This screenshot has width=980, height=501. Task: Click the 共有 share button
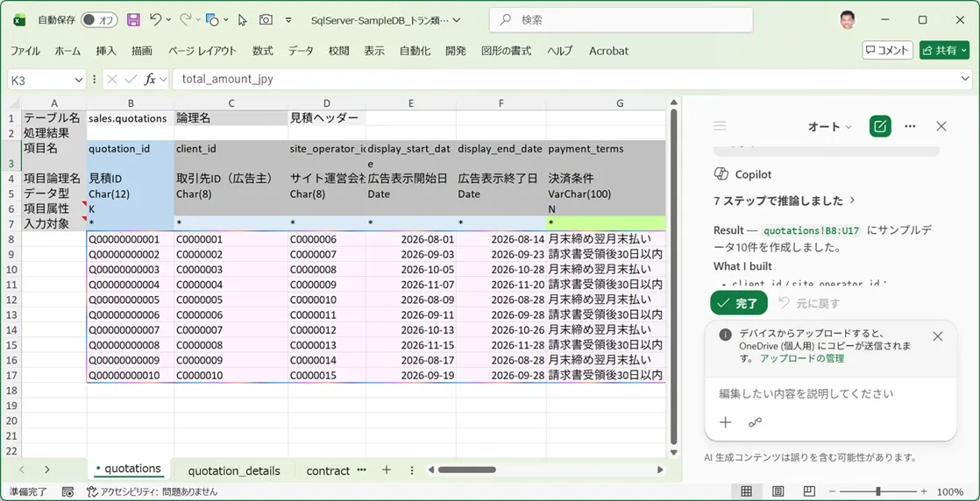tap(944, 51)
